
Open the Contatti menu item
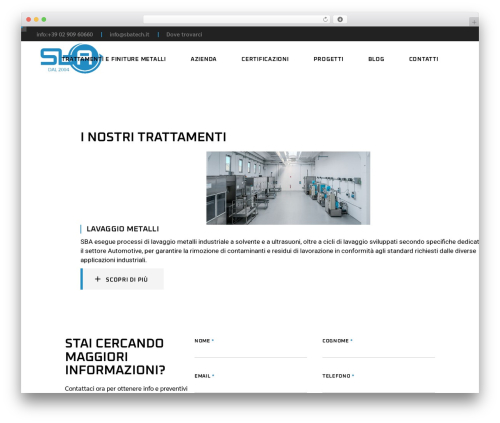click(x=424, y=59)
